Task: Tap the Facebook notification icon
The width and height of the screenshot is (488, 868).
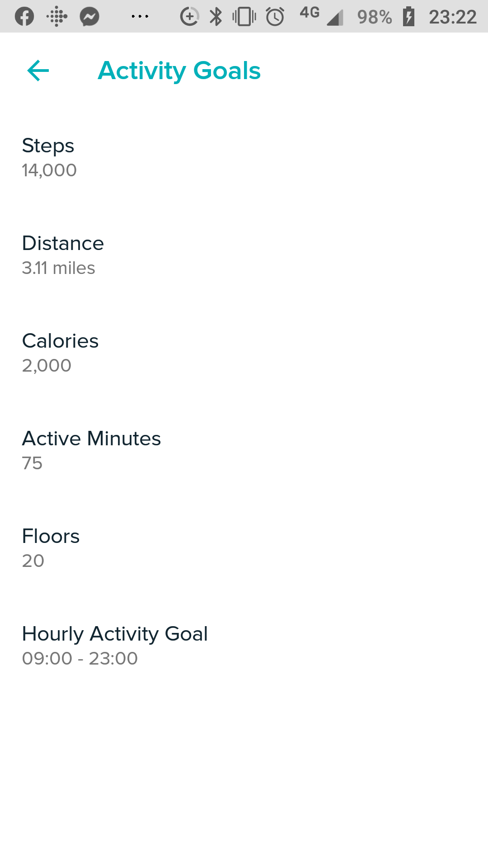Action: [24, 17]
